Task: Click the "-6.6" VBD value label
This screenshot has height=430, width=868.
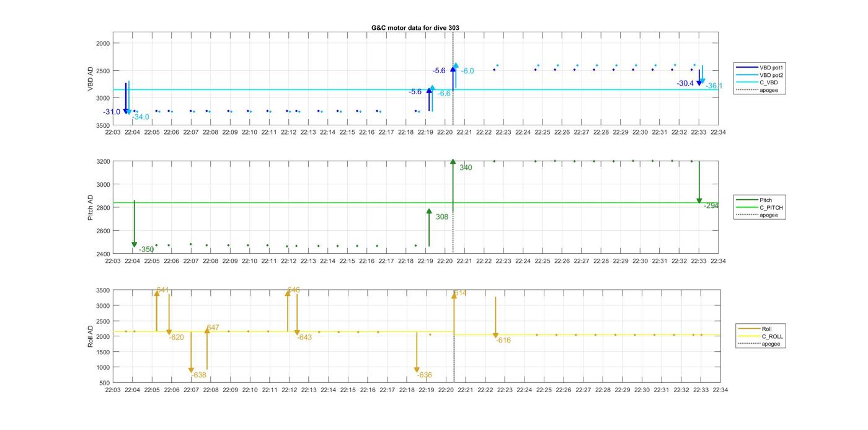Action: 444,94
